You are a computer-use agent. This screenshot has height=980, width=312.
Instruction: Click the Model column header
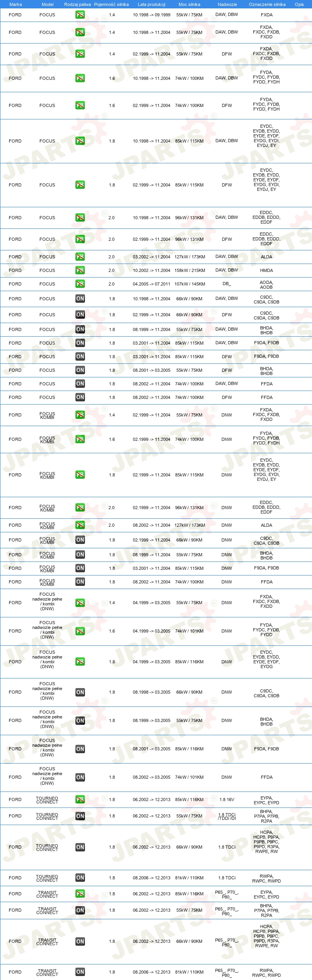pyautogui.click(x=47, y=4)
